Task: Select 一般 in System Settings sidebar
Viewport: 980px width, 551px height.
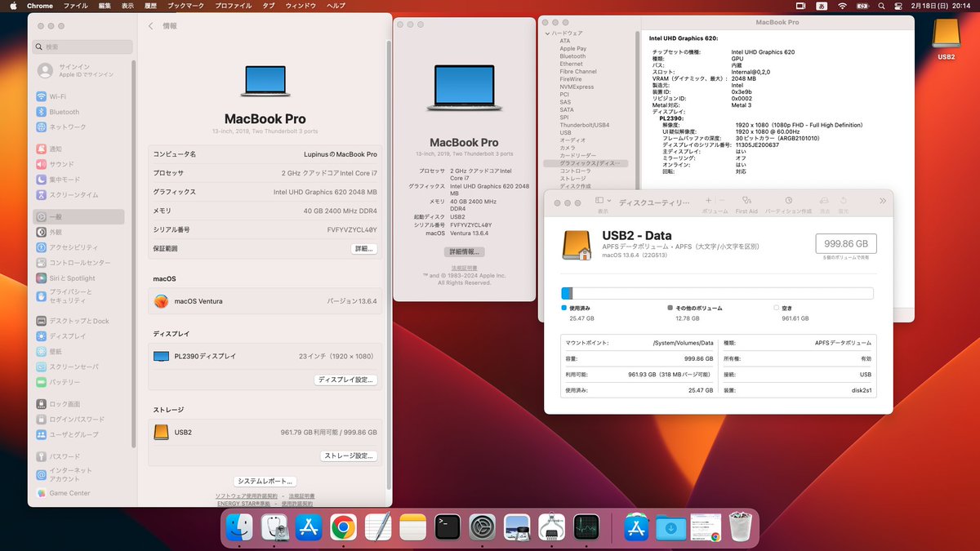Action: [79, 217]
